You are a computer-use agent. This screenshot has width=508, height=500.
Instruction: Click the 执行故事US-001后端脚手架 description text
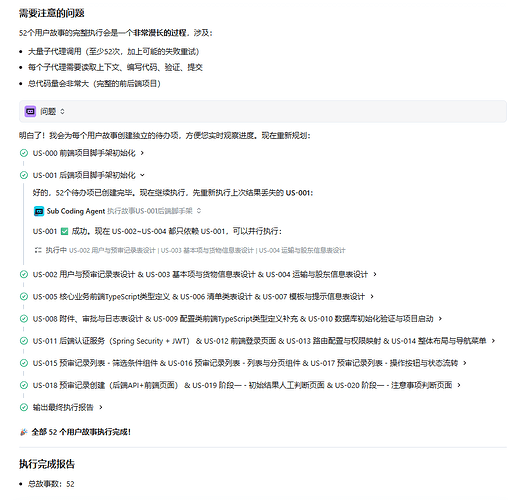pos(150,211)
